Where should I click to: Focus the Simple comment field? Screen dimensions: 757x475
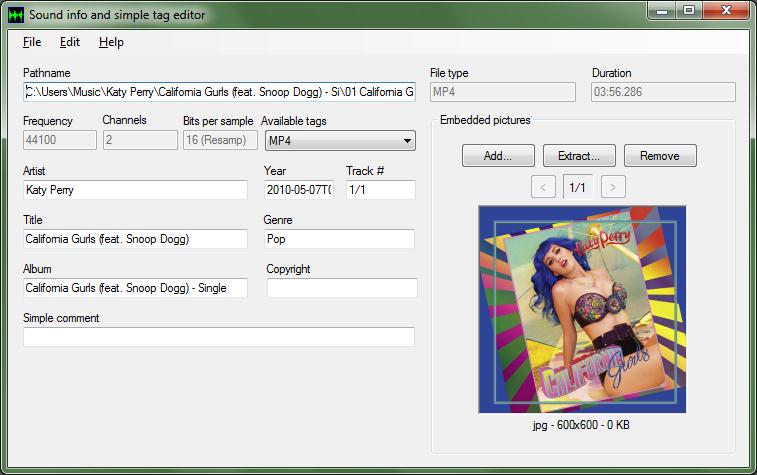tap(218, 337)
